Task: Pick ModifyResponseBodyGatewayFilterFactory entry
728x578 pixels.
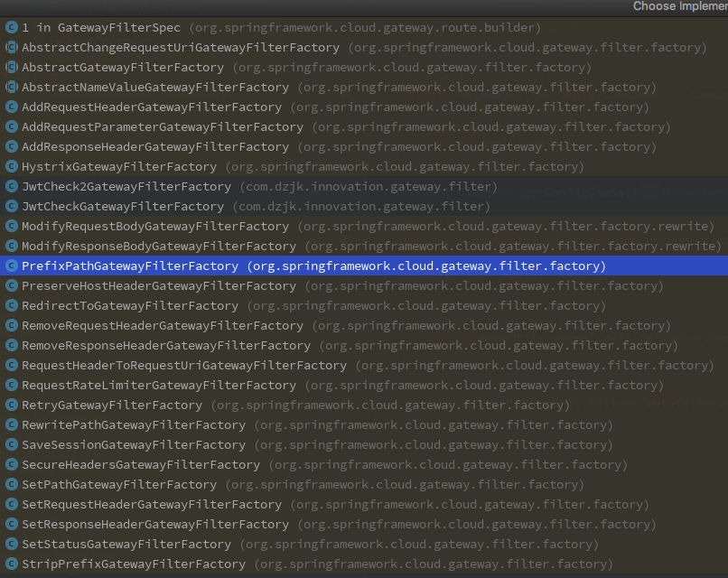Action: 364,246
